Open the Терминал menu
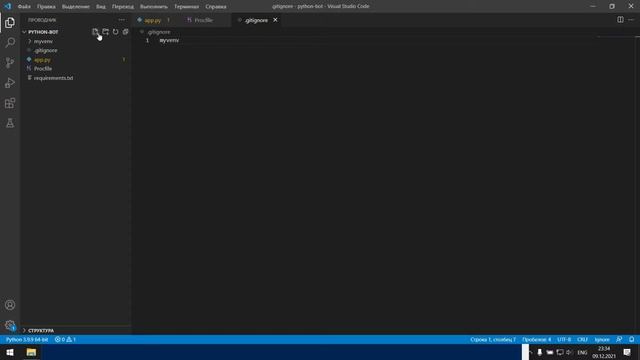 tap(187, 7)
